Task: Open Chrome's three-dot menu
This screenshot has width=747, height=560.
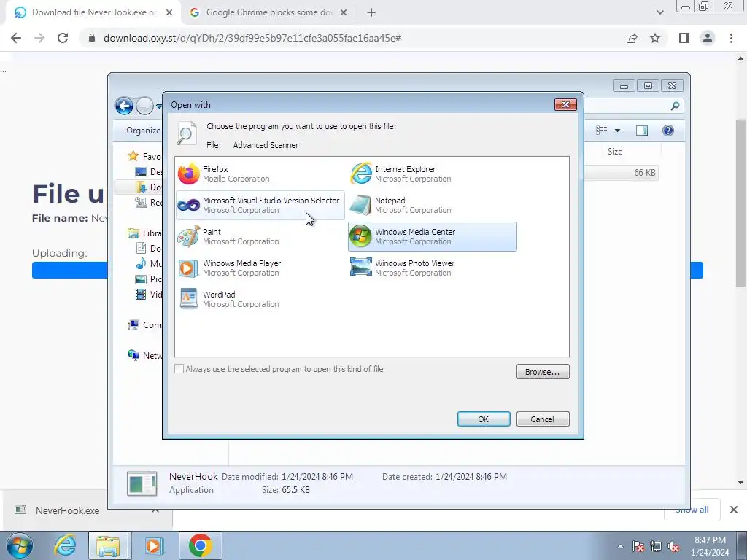Action: (x=731, y=38)
